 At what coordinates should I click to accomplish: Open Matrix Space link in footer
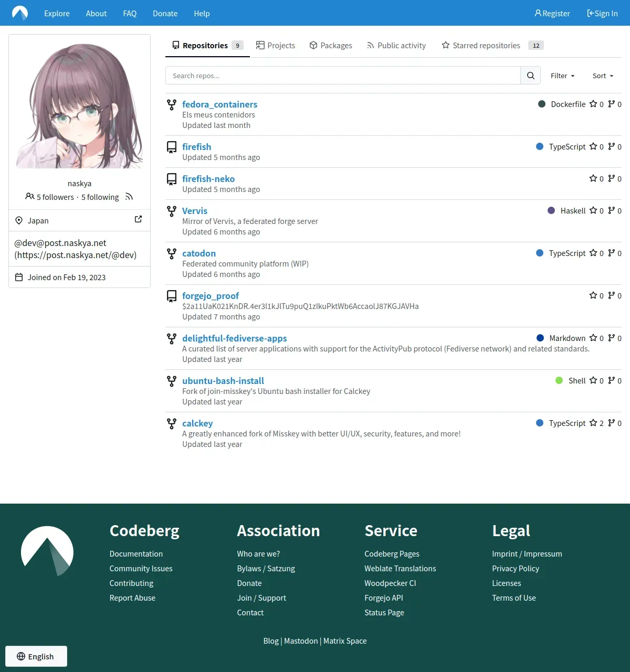(x=345, y=641)
